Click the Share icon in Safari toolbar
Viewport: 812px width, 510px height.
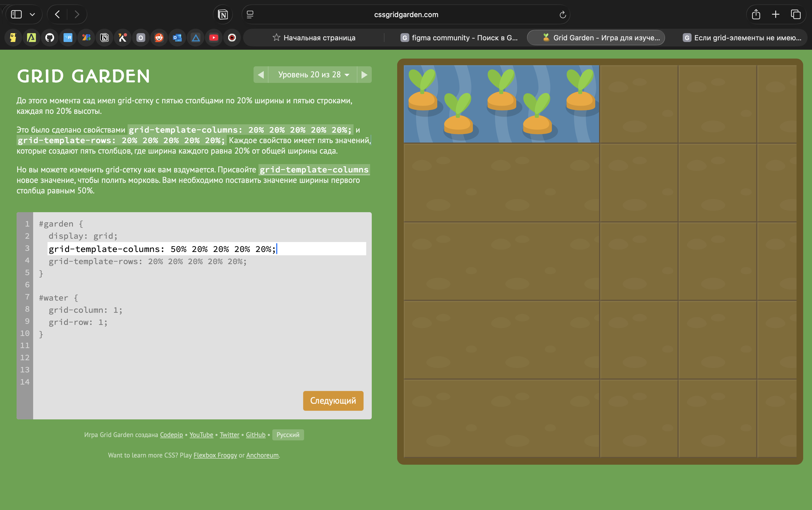coord(756,14)
